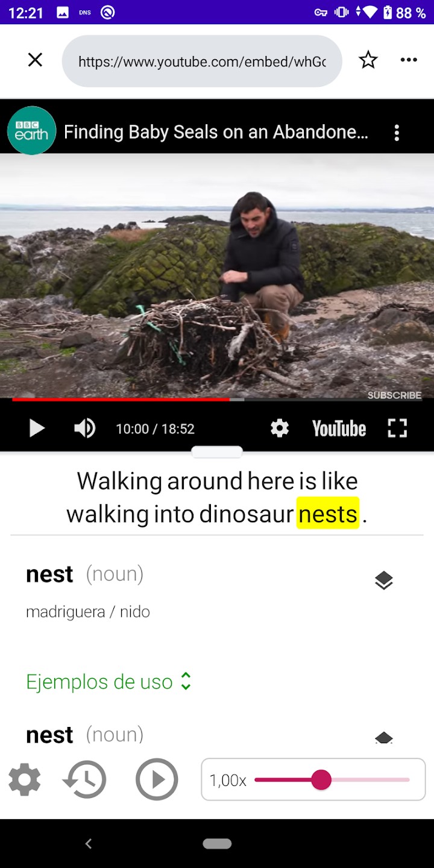The width and height of the screenshot is (434, 868).
Task: Expand Ejemplos de uso section
Action: (x=108, y=682)
